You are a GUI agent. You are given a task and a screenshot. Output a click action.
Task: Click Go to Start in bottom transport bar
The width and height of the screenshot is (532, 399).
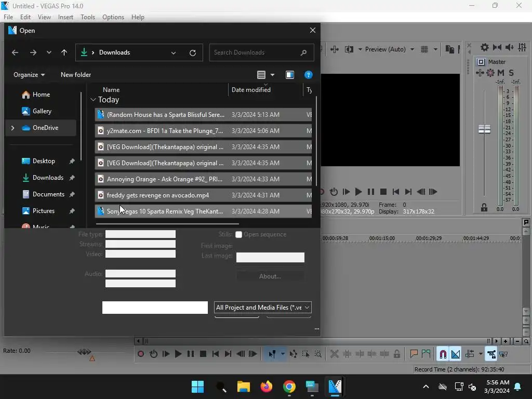(215, 354)
